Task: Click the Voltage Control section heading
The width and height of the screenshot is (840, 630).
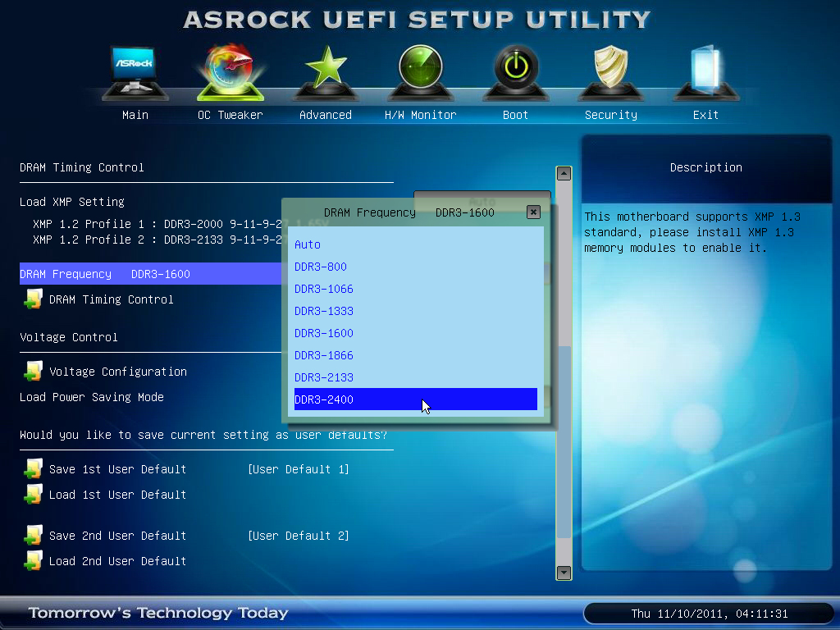Action: tap(69, 337)
